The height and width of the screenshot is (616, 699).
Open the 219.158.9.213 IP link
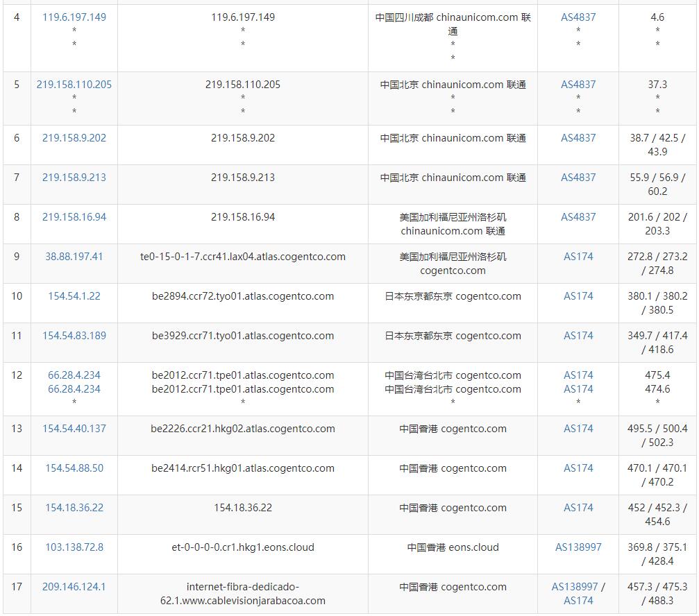(74, 178)
